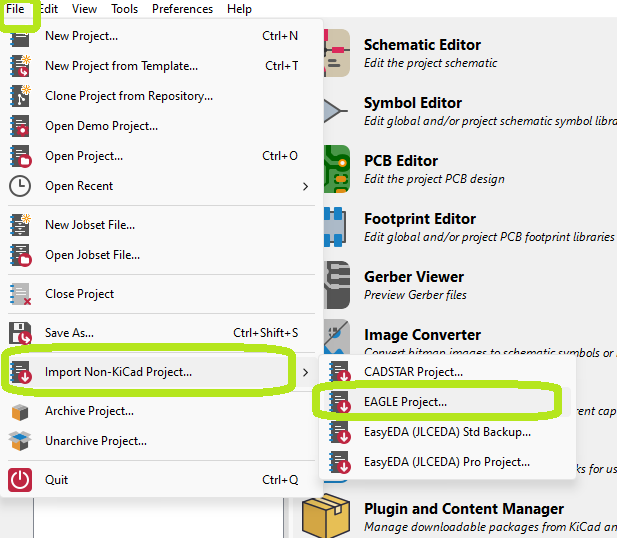The height and width of the screenshot is (538, 617).
Task: Click the Plugin and Content Manager box icon
Action: pos(329,516)
